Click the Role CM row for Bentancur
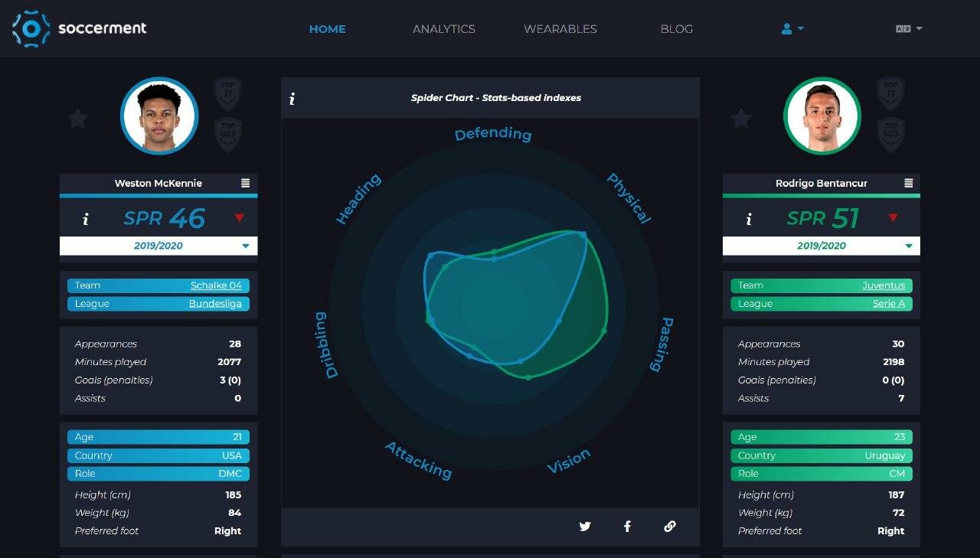 pyautogui.click(x=822, y=474)
